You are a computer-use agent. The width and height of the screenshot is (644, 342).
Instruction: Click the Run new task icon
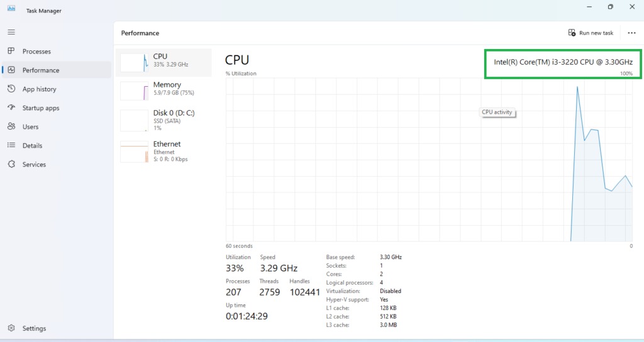[572, 33]
